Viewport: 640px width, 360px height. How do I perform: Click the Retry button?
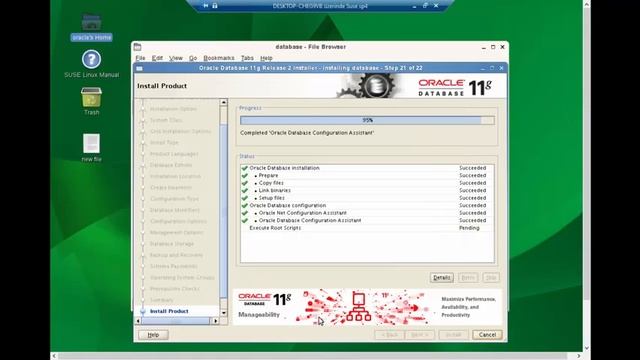(468, 278)
